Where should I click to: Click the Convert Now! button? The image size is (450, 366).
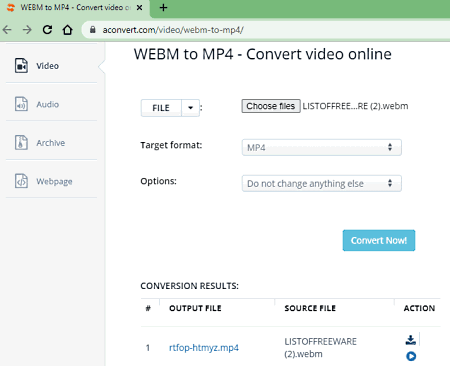379,240
